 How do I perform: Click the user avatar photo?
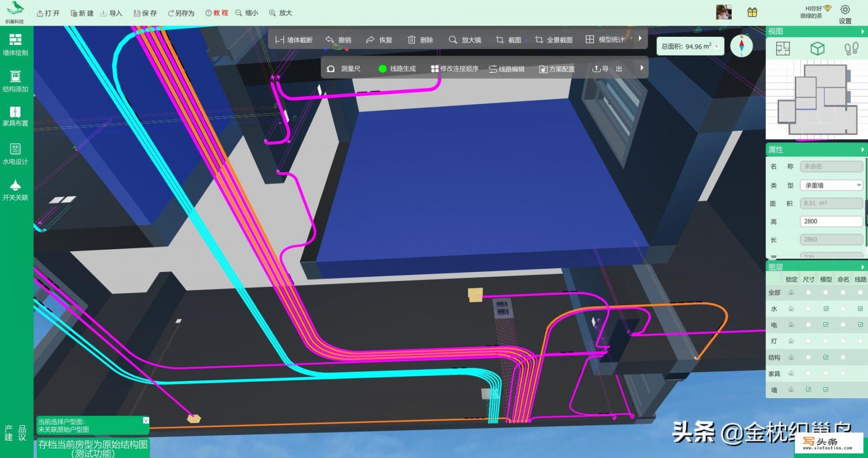pos(724,12)
